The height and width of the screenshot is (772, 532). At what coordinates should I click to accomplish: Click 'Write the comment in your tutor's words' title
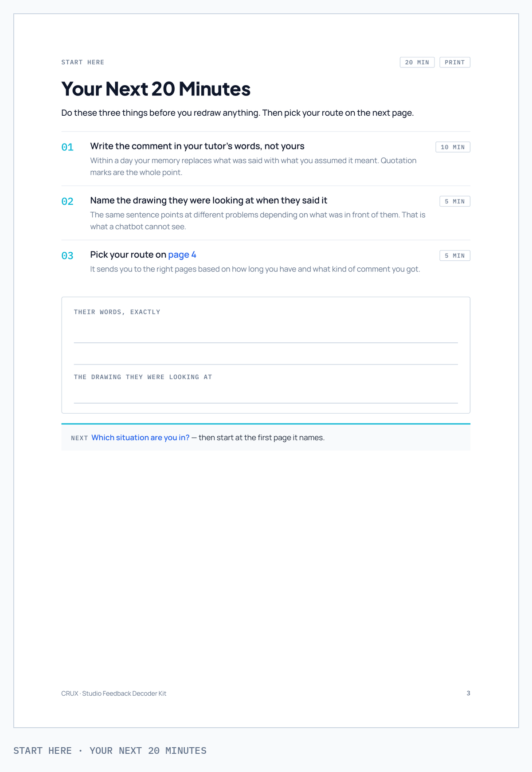coord(197,146)
